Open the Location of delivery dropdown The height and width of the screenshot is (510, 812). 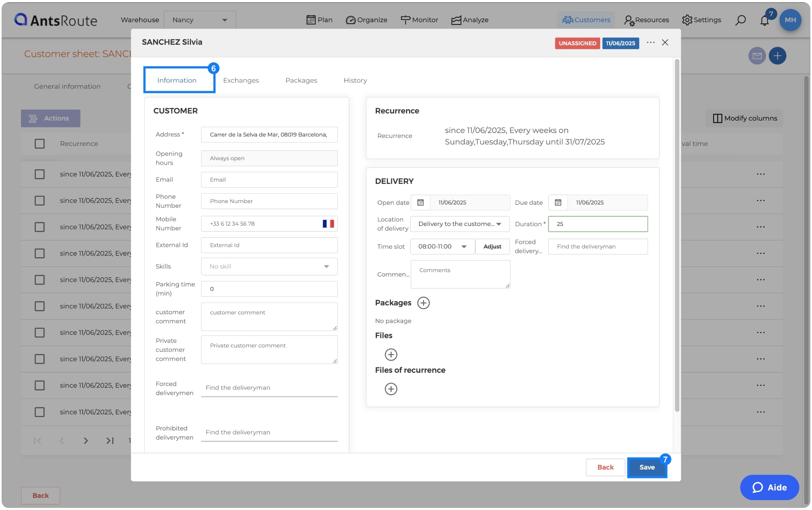460,224
